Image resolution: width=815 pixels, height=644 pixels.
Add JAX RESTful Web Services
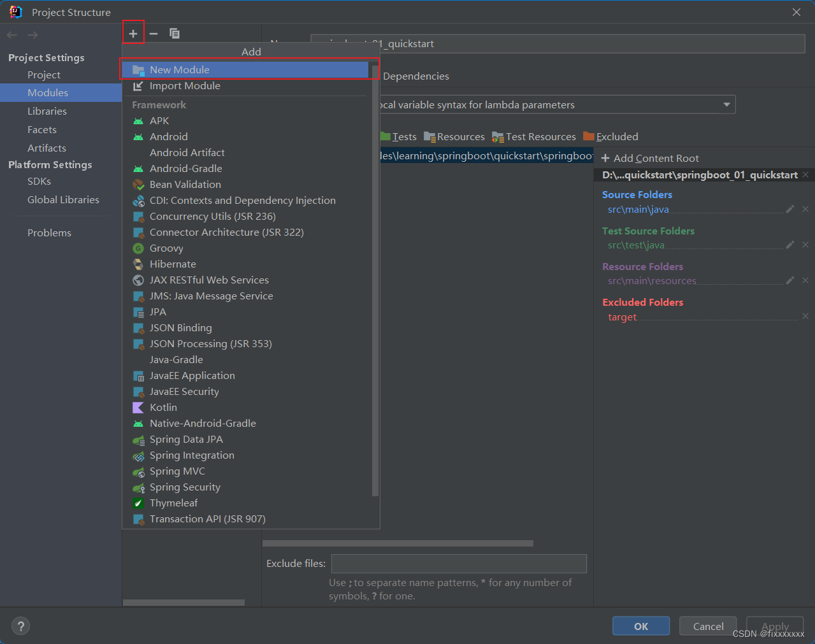point(245,280)
